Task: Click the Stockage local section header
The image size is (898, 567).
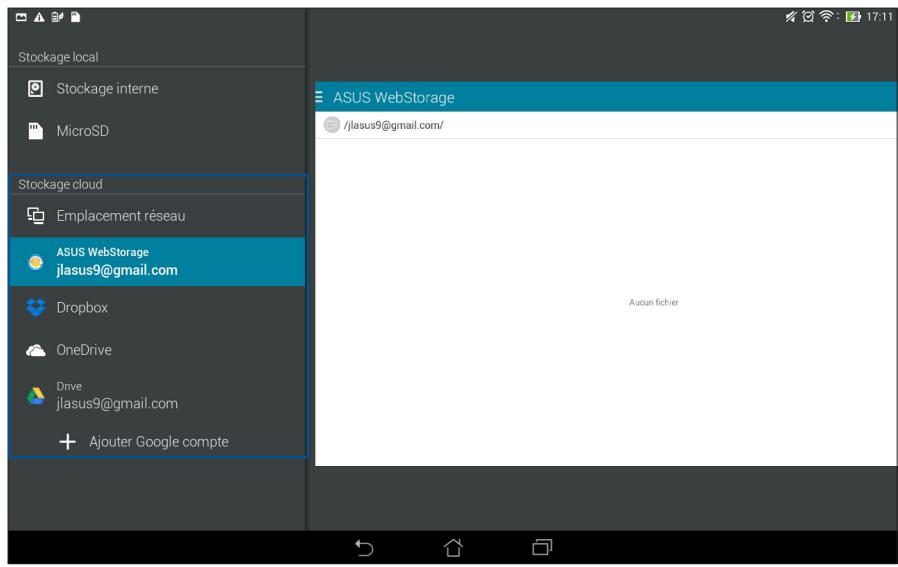Action: click(x=58, y=57)
